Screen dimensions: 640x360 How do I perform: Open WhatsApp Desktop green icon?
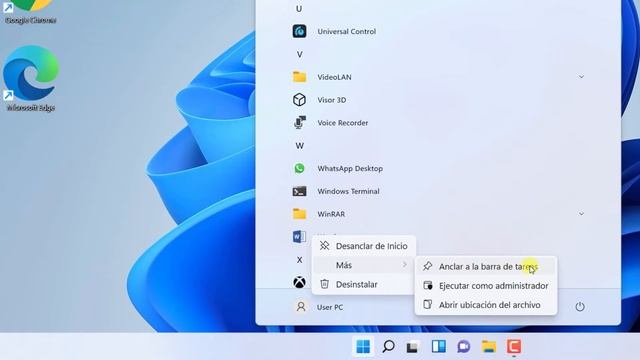299,168
